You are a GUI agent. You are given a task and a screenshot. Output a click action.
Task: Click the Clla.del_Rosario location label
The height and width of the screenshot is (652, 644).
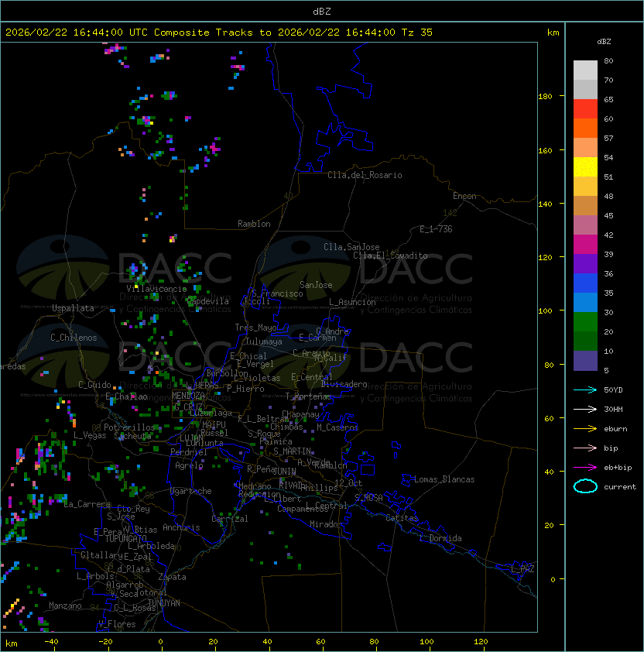(x=365, y=175)
